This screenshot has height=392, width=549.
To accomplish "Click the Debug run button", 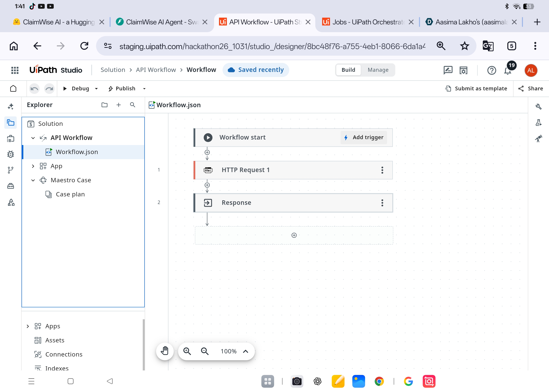I will [76, 89].
